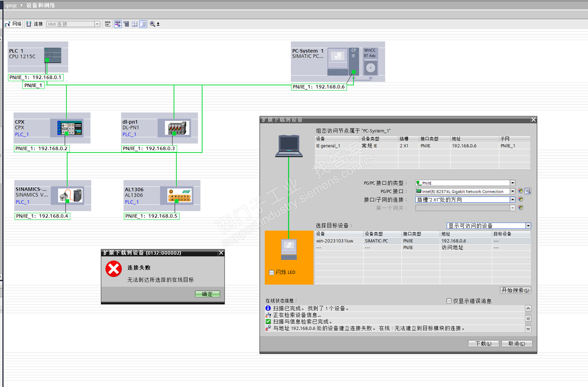The width and height of the screenshot is (588, 387).
Task: Click PC-System_1 address label 192.168.0.6
Action: (x=319, y=87)
